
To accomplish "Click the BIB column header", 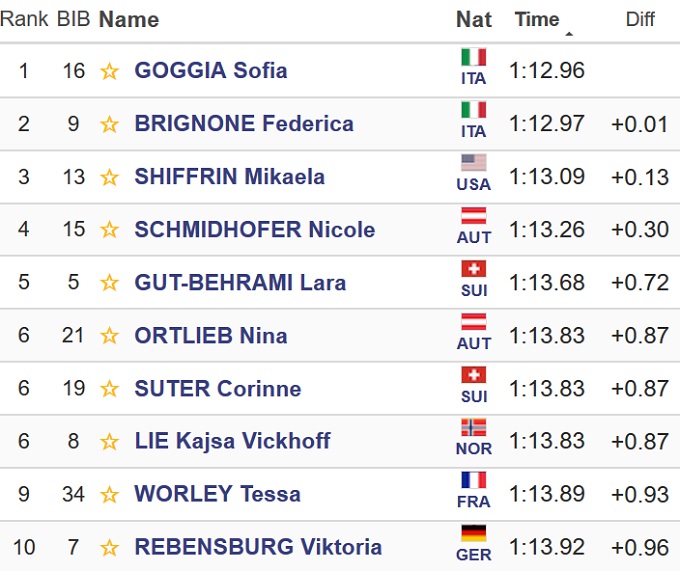I will 73,19.
